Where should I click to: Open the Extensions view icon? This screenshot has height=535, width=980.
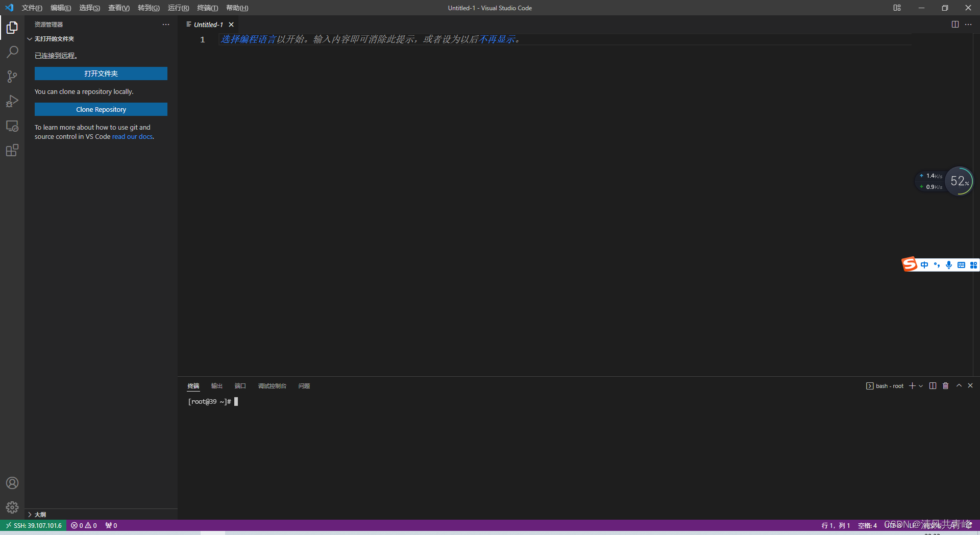coord(12,150)
